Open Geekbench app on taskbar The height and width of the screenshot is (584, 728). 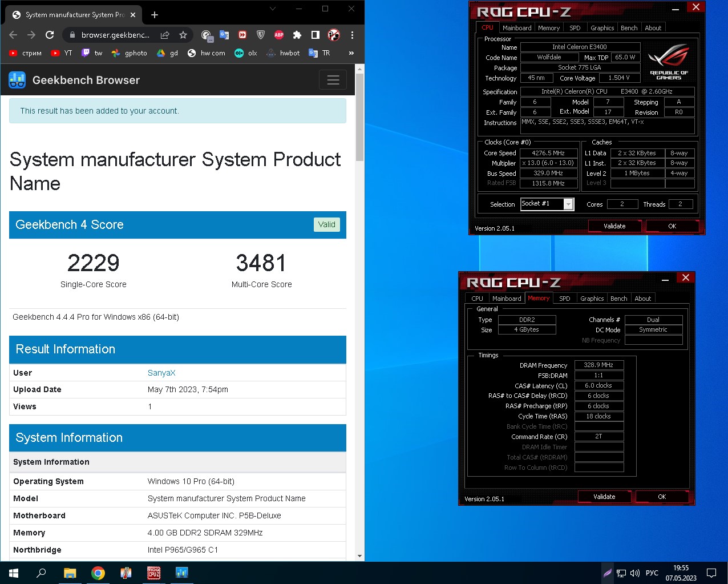click(182, 573)
